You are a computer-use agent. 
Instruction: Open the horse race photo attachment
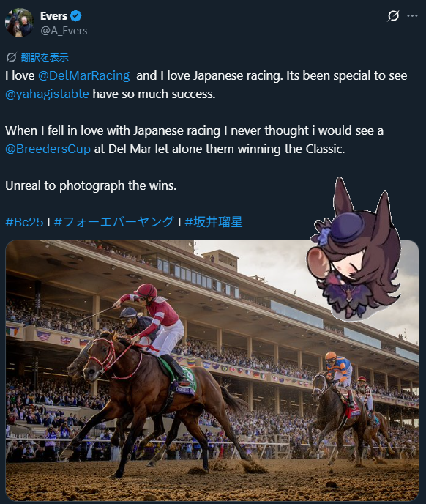click(x=212, y=370)
